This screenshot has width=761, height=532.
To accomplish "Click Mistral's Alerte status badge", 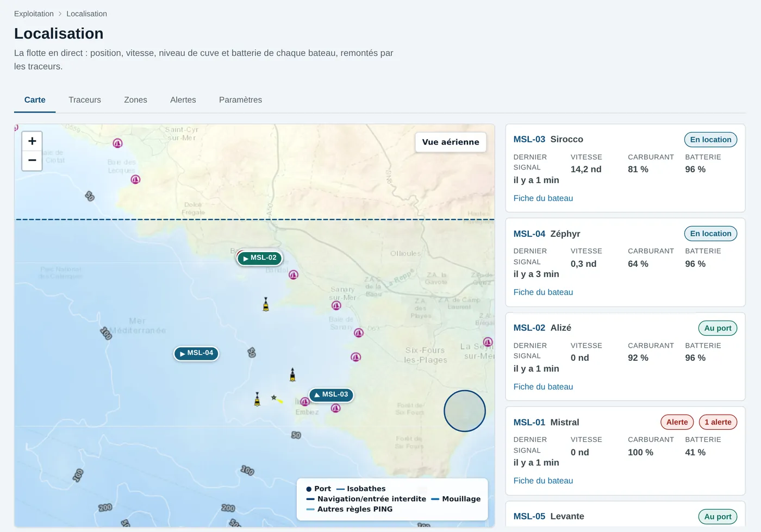I will pos(677,422).
